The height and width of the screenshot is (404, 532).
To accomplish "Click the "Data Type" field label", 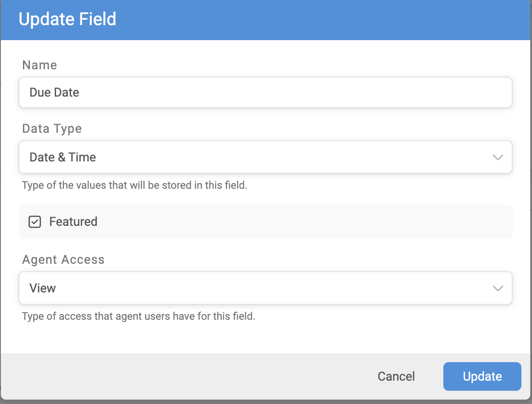I will click(52, 129).
